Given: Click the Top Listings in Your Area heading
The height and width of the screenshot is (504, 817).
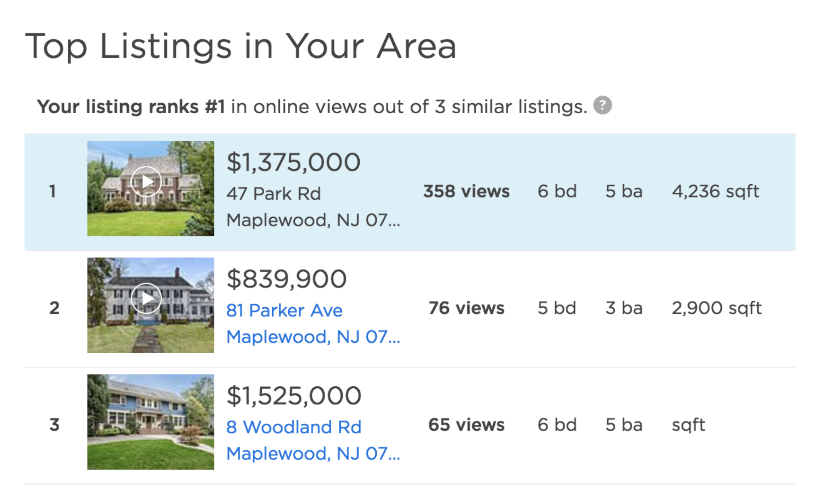Looking at the screenshot, I should click(x=241, y=47).
